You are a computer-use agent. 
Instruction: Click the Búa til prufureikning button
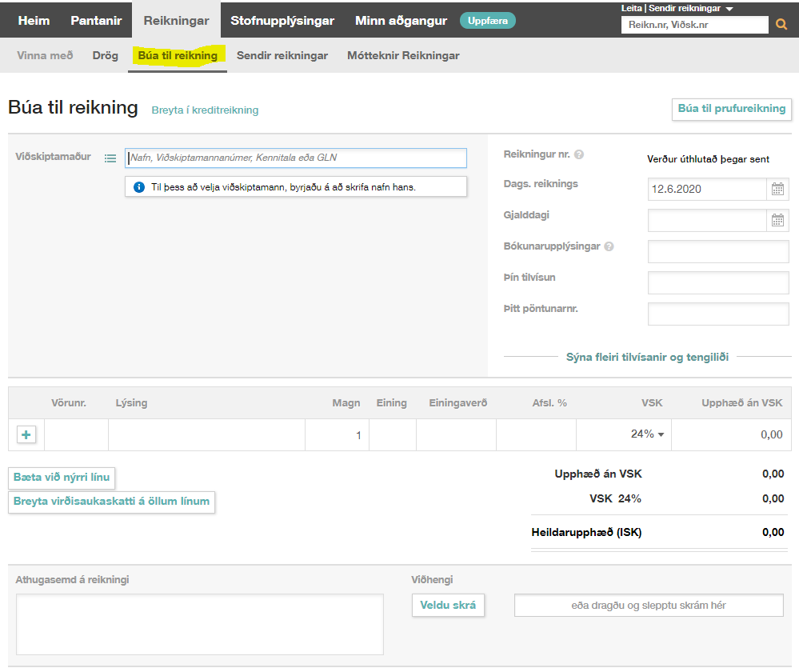(731, 109)
